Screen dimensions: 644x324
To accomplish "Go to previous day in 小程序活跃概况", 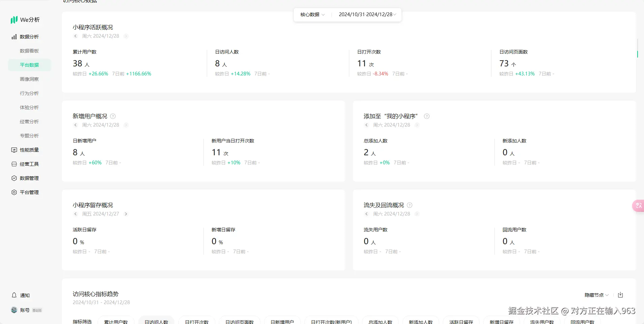I will coord(75,36).
